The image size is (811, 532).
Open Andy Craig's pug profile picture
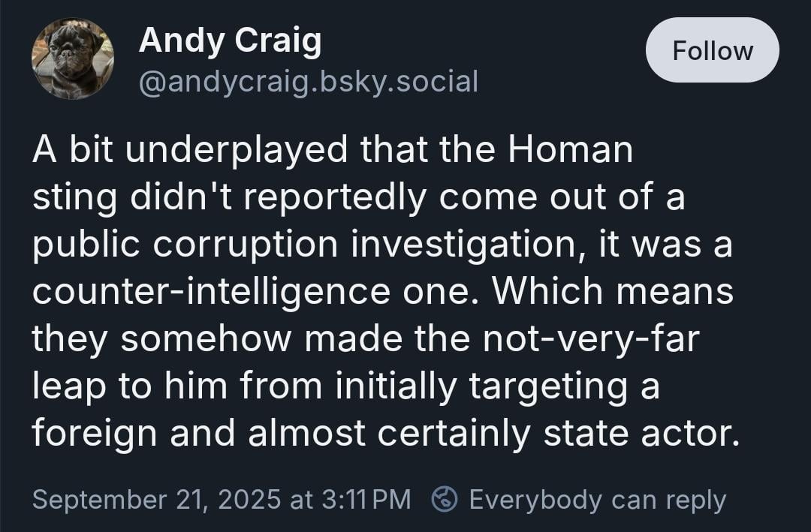(72, 59)
